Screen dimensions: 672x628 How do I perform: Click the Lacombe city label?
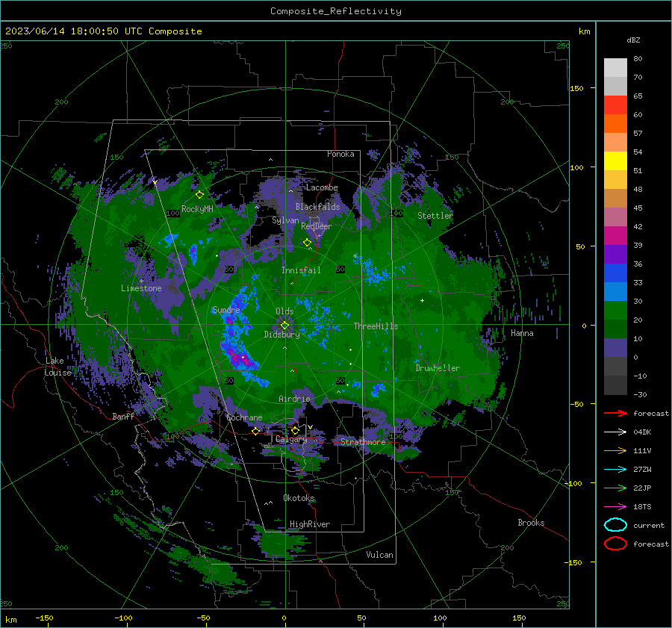pyautogui.click(x=322, y=187)
